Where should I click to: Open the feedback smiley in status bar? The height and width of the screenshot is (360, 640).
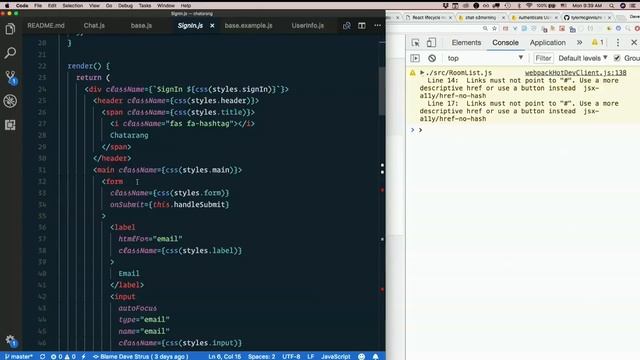click(x=361, y=356)
